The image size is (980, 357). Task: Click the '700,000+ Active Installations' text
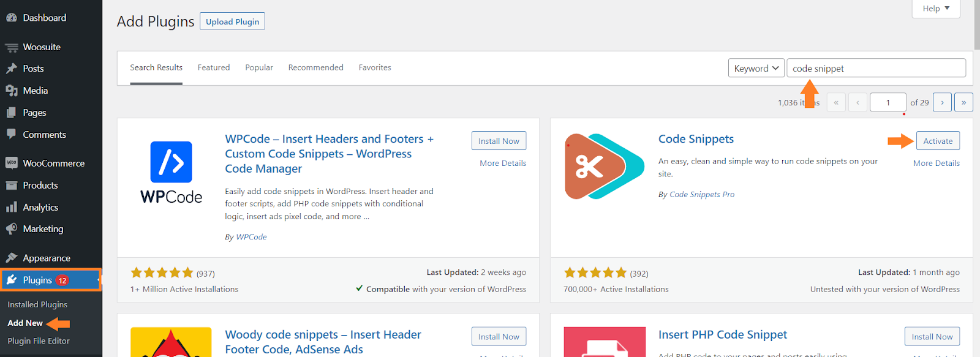(616, 289)
